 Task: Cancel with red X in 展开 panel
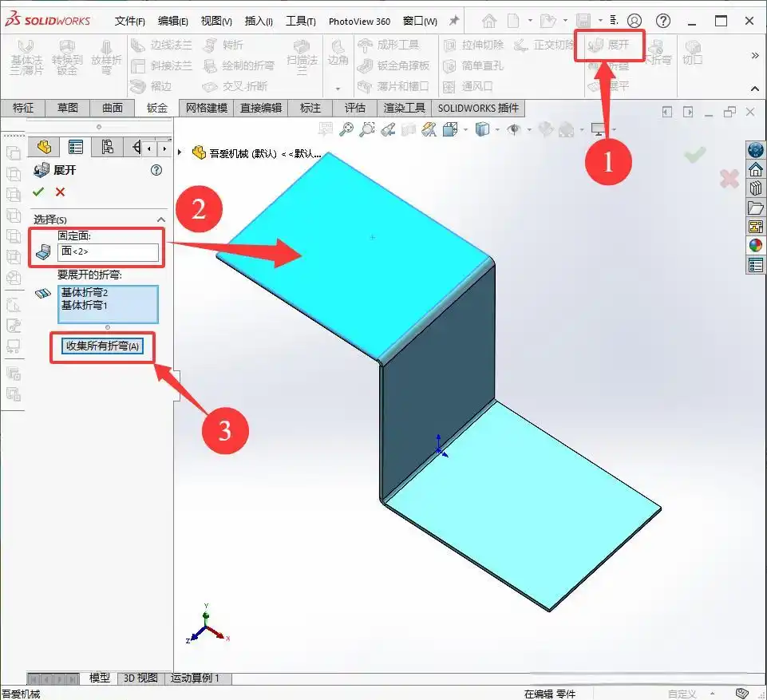60,192
